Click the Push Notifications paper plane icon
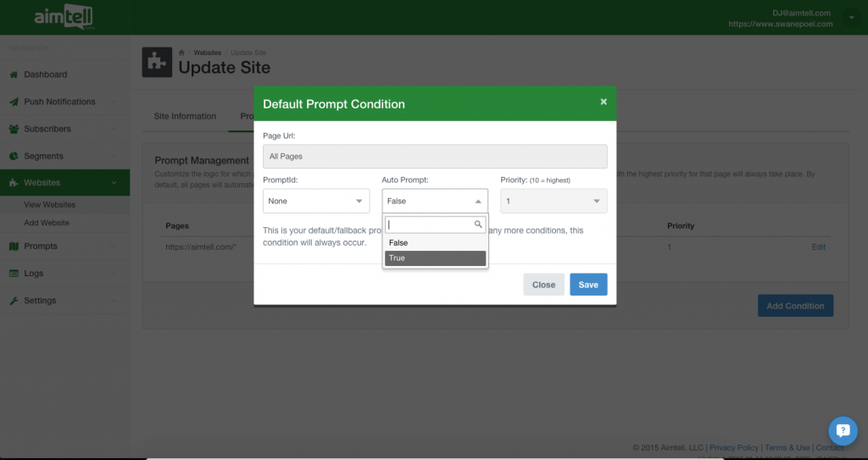Screen dimensions: 868x460 pyautogui.click(x=14, y=102)
